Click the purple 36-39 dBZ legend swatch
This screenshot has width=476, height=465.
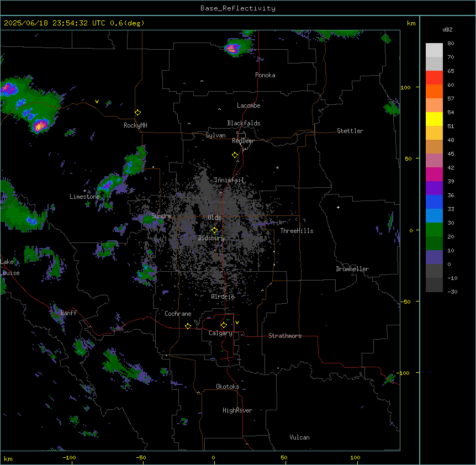(434, 188)
